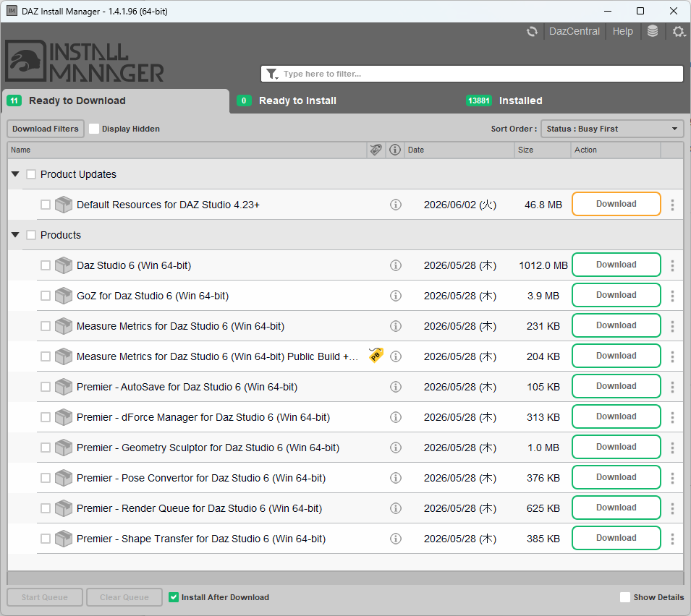Focus the Type here to filter field
This screenshot has width=691, height=616.
[x=472, y=74]
